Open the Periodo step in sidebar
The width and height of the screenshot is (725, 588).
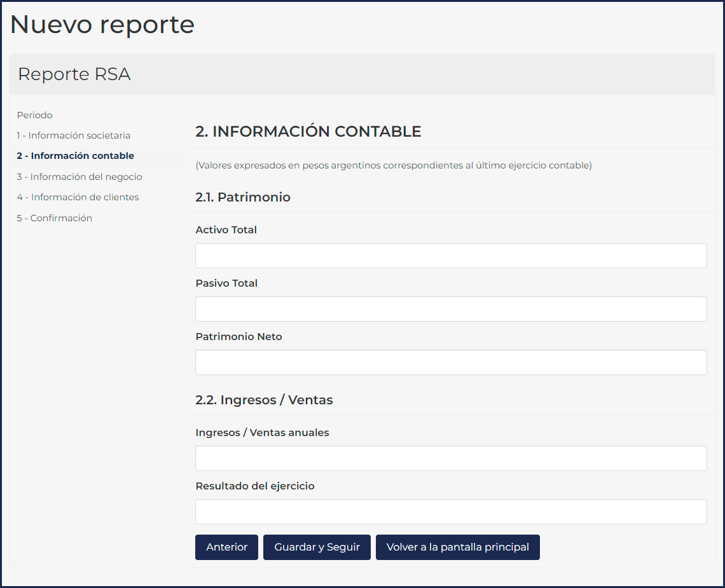tap(35, 115)
